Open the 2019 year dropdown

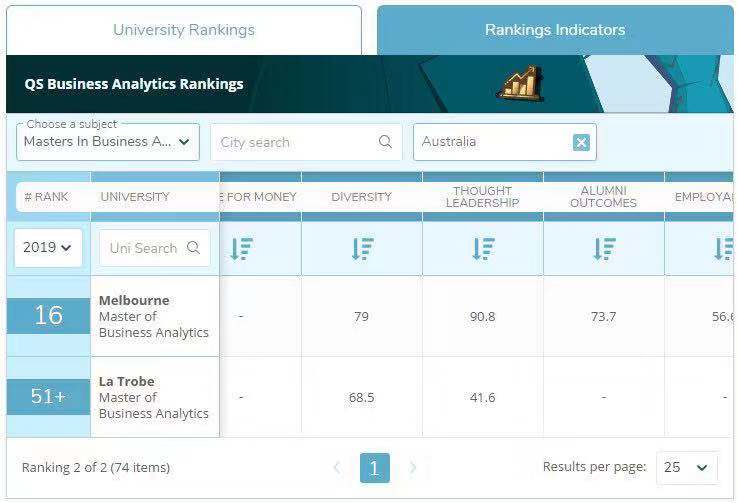(48, 248)
